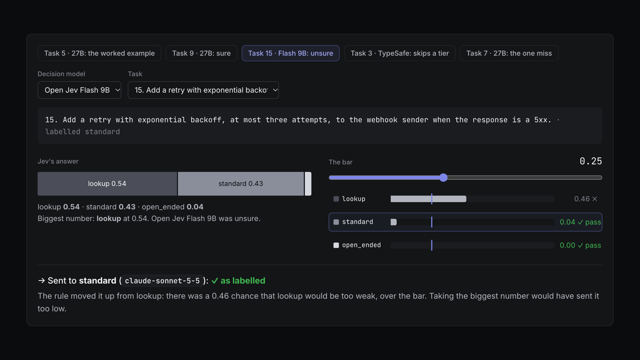The width and height of the screenshot is (640, 360).
Task: Click the 0.00 pass result for open_ended
Action: coord(580,245)
